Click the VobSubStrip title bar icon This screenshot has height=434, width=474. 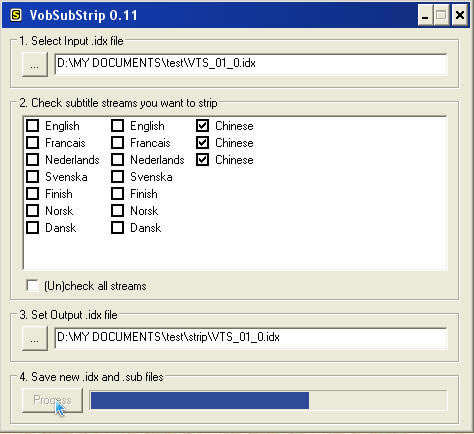16,15
